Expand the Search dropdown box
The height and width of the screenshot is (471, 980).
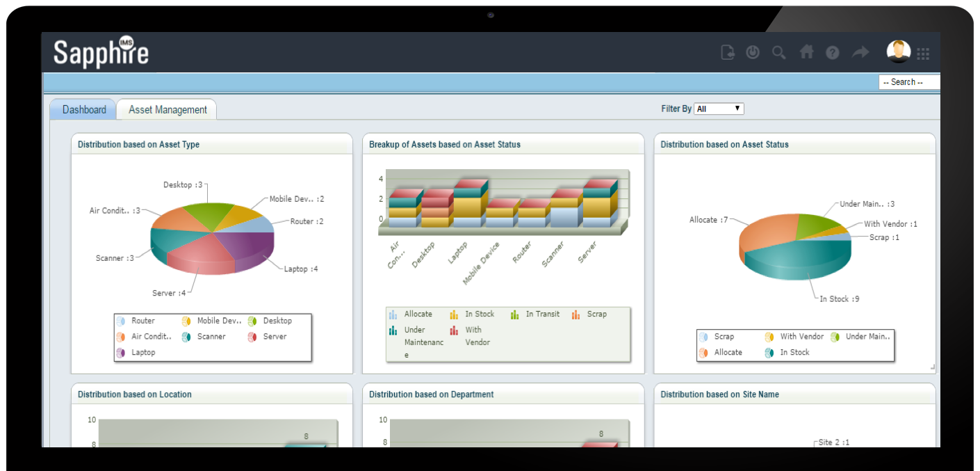[909, 82]
